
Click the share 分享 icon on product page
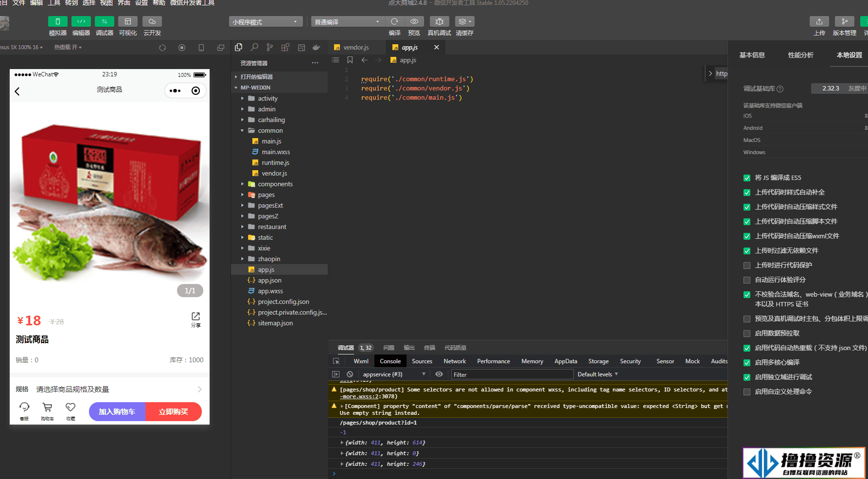coord(195,319)
